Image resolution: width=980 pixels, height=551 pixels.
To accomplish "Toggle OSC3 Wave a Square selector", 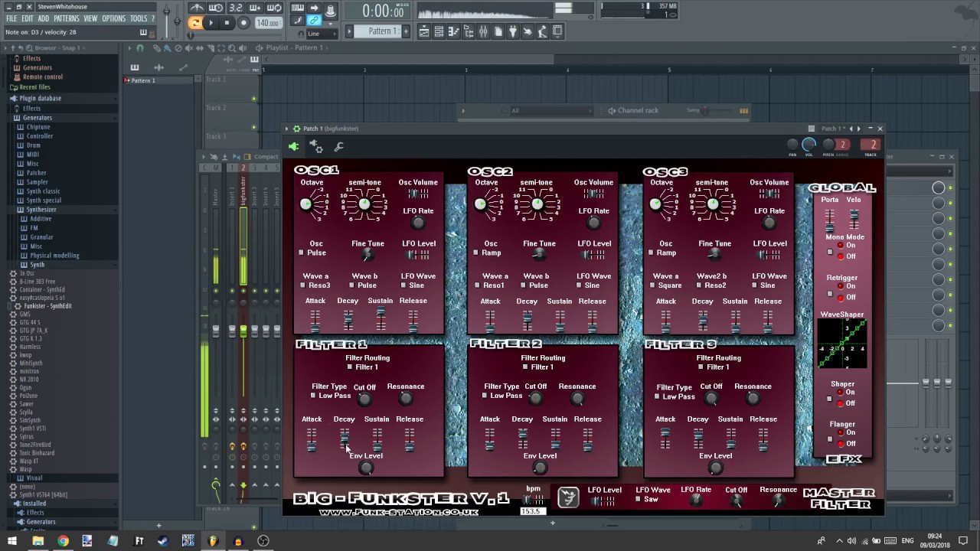I will [x=652, y=285].
